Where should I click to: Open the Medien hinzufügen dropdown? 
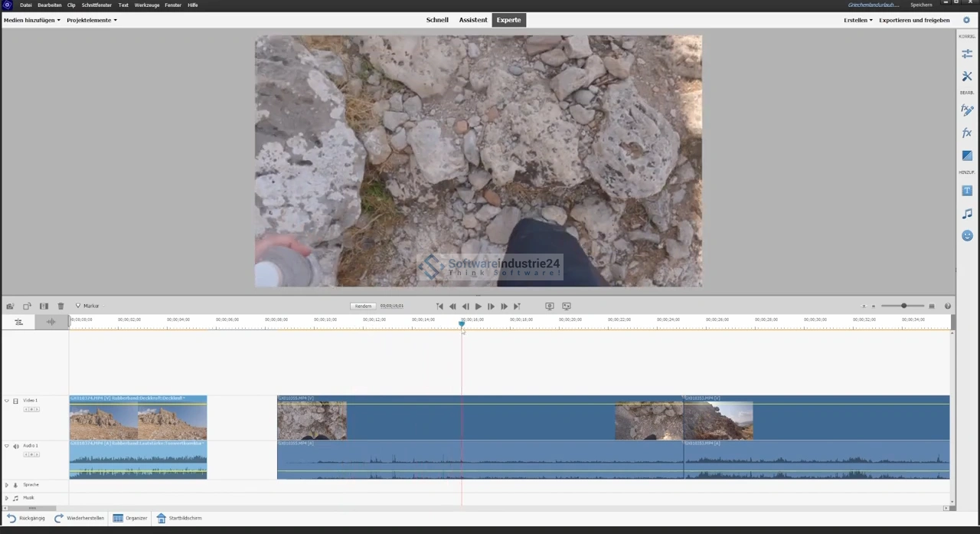coord(31,20)
